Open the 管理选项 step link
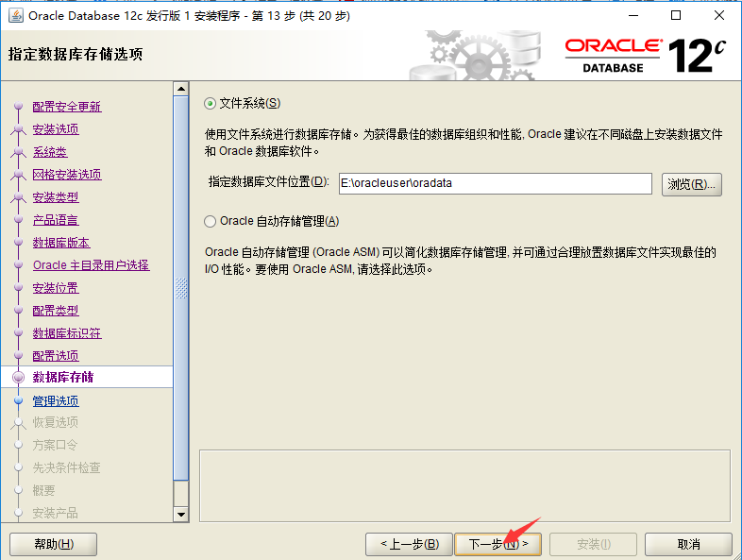742x560 pixels. 56,401
